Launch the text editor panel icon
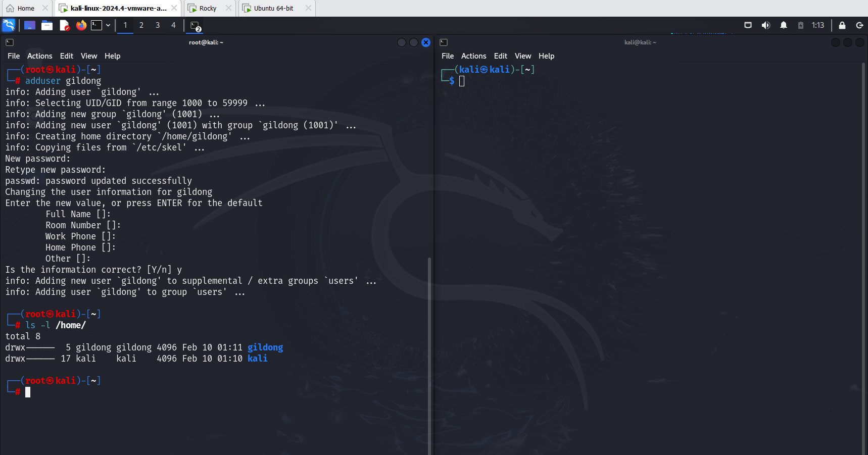 pos(64,25)
